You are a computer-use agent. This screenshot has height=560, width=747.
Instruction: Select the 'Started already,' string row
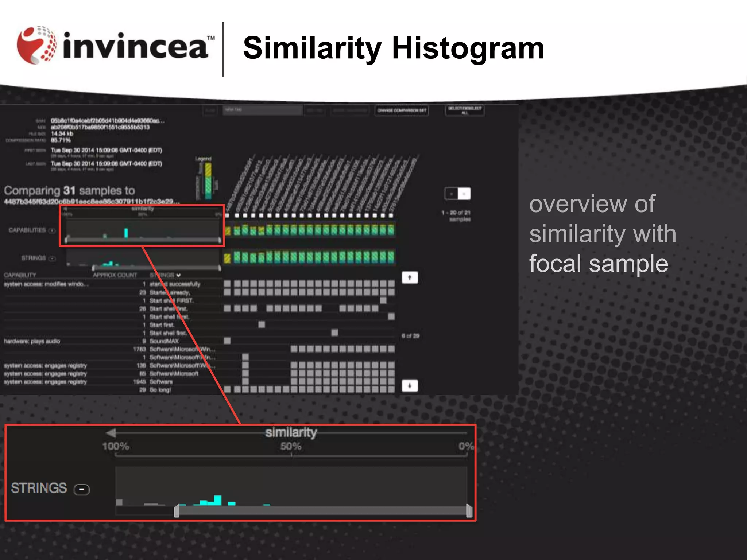(x=170, y=292)
